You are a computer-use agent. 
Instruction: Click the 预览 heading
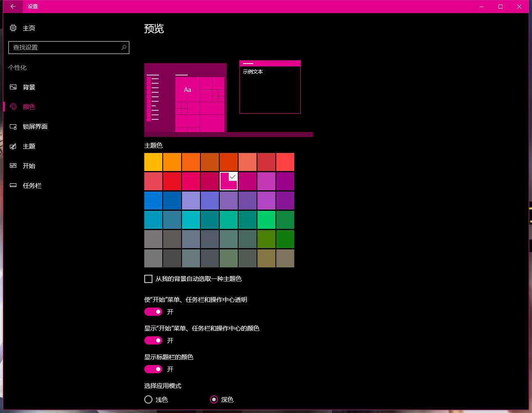click(154, 29)
